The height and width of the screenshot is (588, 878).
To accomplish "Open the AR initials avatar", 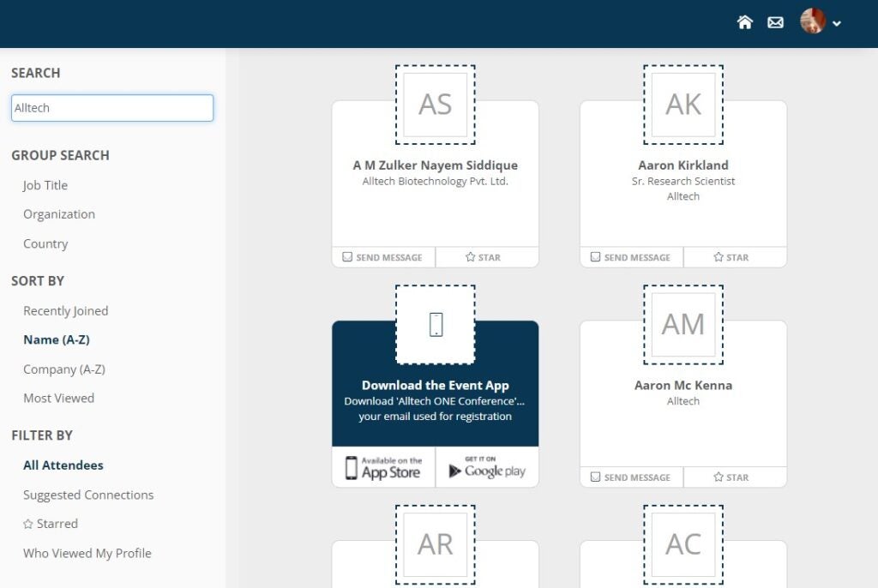I will click(435, 545).
